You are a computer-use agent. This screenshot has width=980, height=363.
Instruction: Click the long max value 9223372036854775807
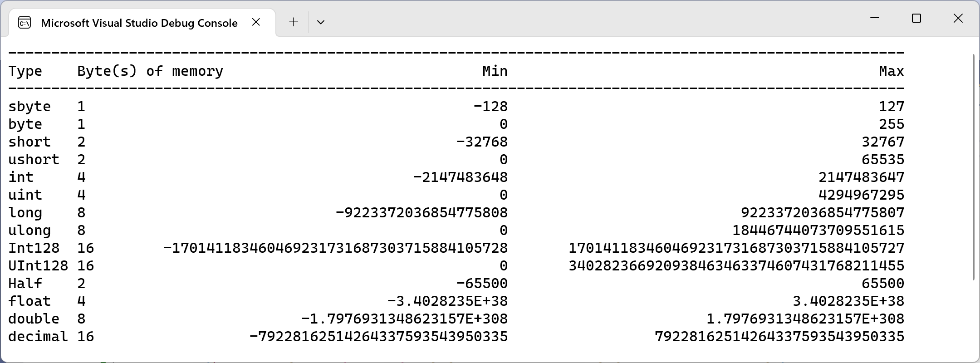click(823, 213)
